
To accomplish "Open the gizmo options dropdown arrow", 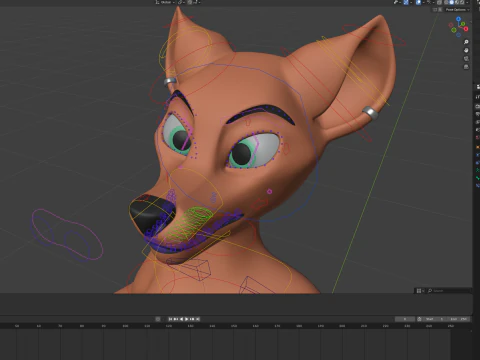I will click(x=411, y=2).
